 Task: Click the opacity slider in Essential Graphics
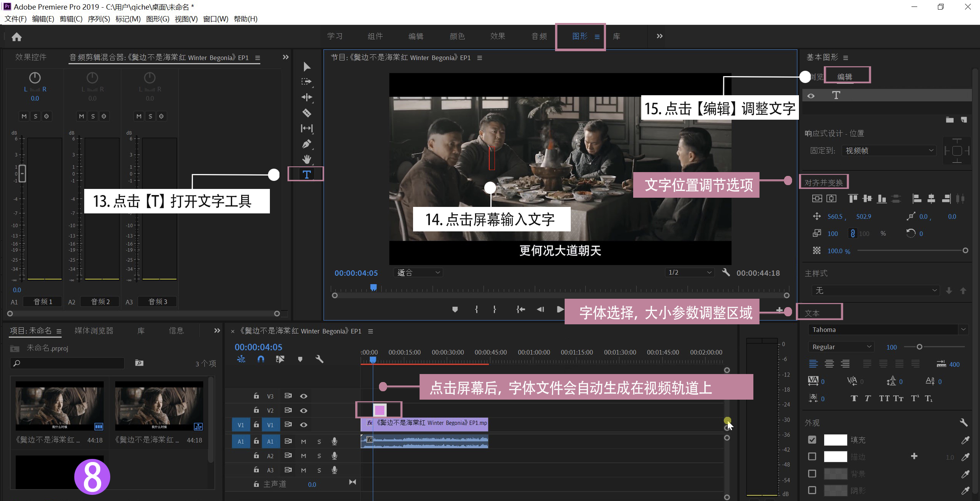click(911, 250)
